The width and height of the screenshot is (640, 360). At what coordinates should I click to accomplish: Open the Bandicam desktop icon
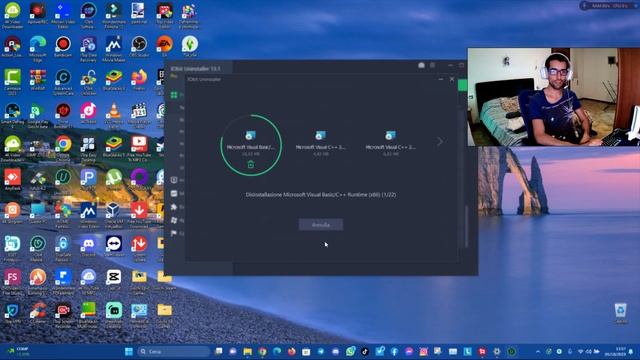63,47
